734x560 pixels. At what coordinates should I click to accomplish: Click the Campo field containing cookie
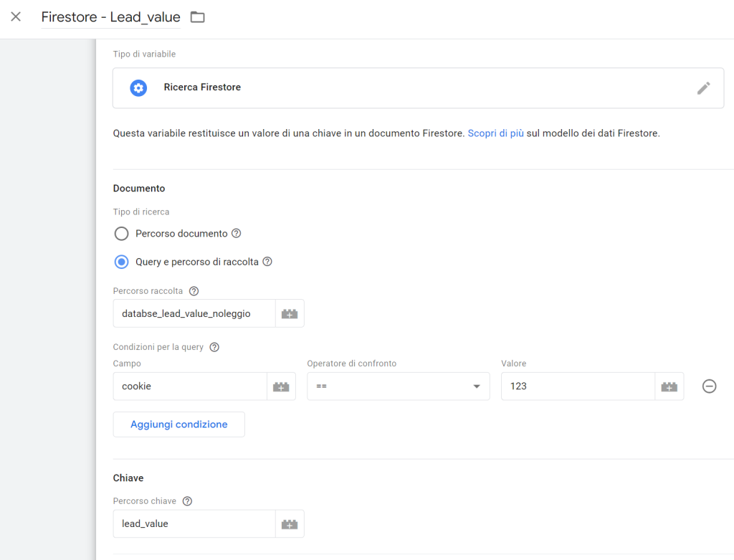point(190,386)
